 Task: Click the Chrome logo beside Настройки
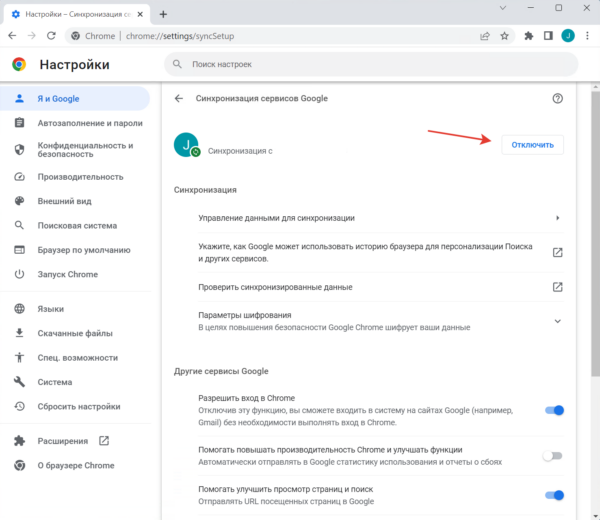click(x=19, y=64)
